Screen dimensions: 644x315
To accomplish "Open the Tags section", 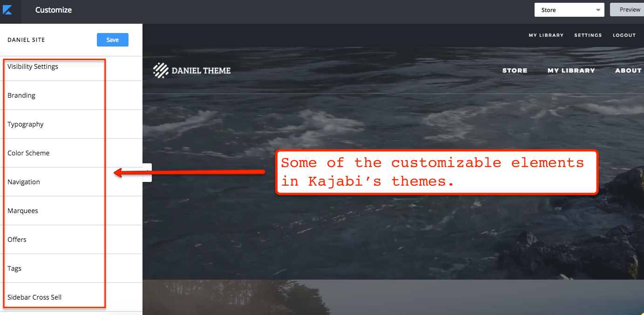I will pos(71,268).
